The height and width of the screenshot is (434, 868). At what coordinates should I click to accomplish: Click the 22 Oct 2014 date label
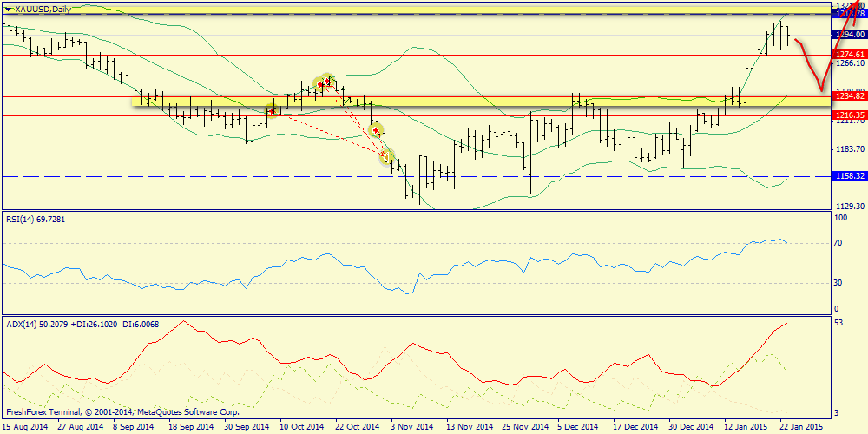coord(356,427)
